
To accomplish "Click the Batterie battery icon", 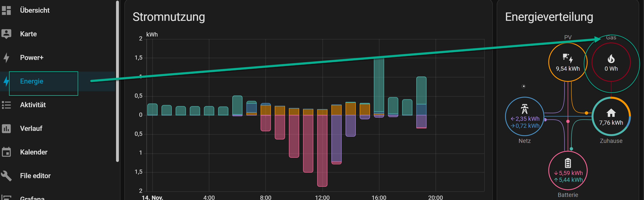I will point(568,163).
